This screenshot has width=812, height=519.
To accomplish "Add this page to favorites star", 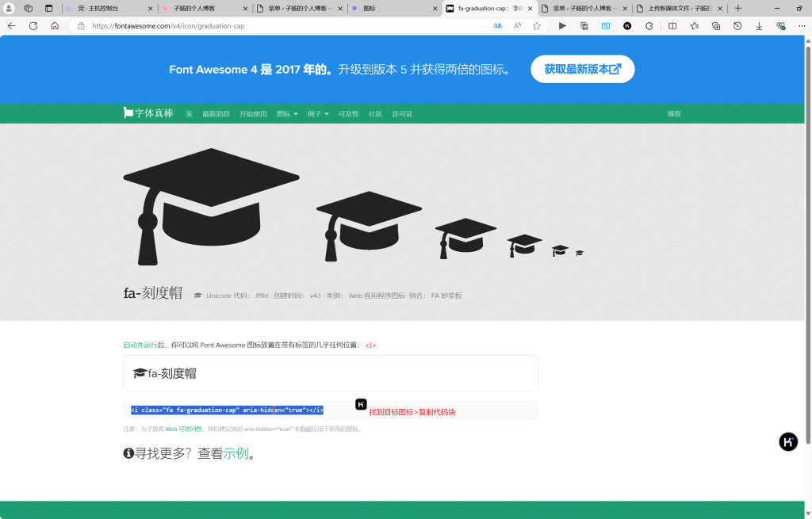I will [x=537, y=26].
